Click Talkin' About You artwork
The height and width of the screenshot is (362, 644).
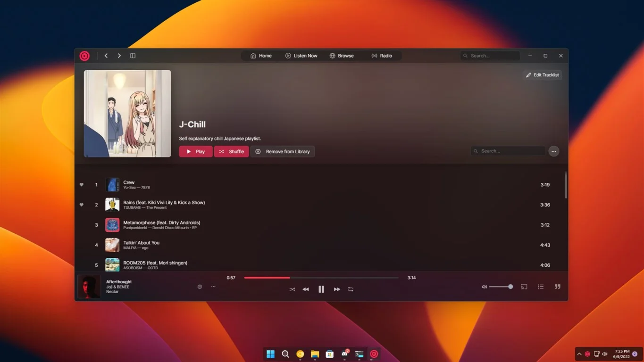pyautogui.click(x=112, y=245)
